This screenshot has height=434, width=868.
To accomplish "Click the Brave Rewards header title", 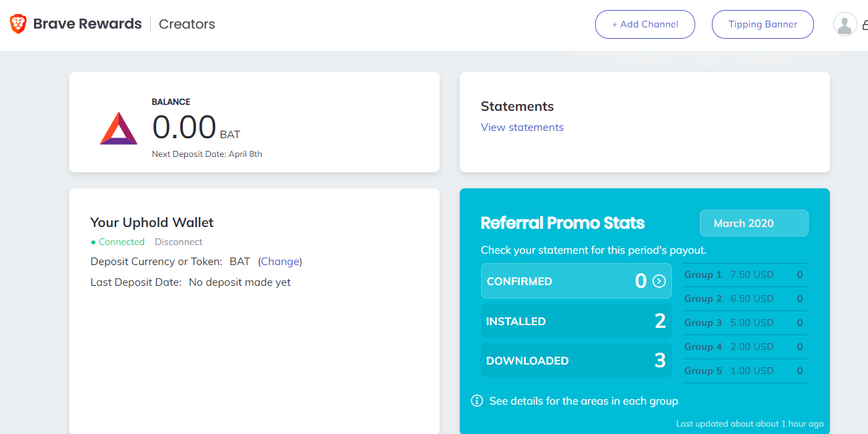I will coord(87,24).
